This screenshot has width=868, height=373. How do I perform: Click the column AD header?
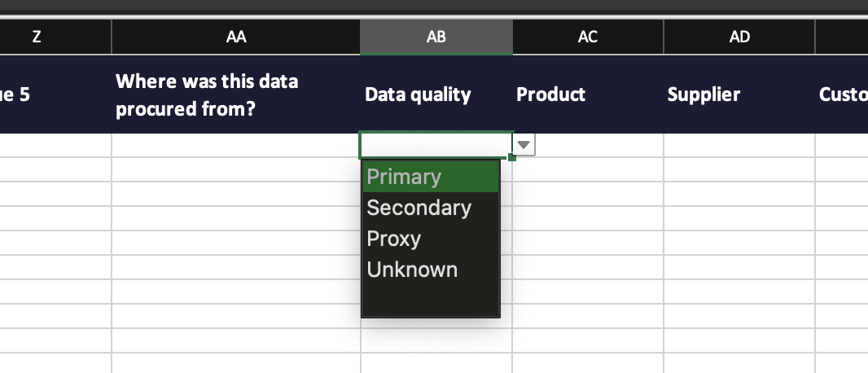click(739, 37)
